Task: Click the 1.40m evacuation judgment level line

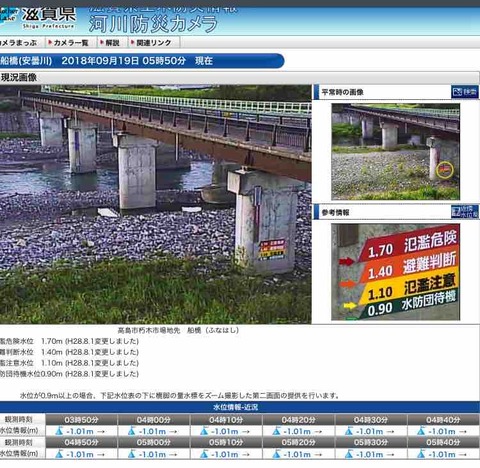Action: tap(69, 352)
